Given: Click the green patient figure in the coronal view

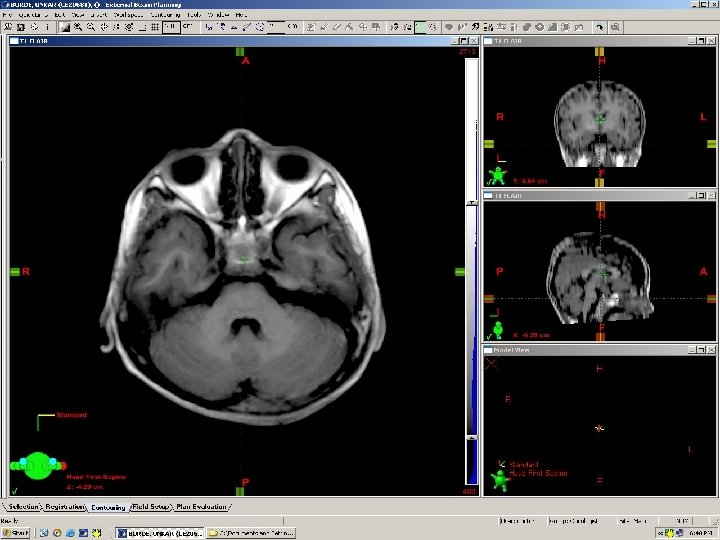Looking at the screenshot, I should click(498, 175).
